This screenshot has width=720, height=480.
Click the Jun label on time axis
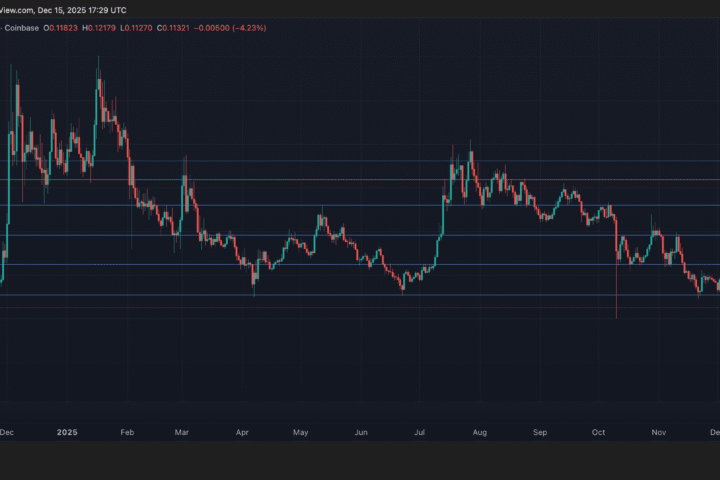(x=361, y=432)
